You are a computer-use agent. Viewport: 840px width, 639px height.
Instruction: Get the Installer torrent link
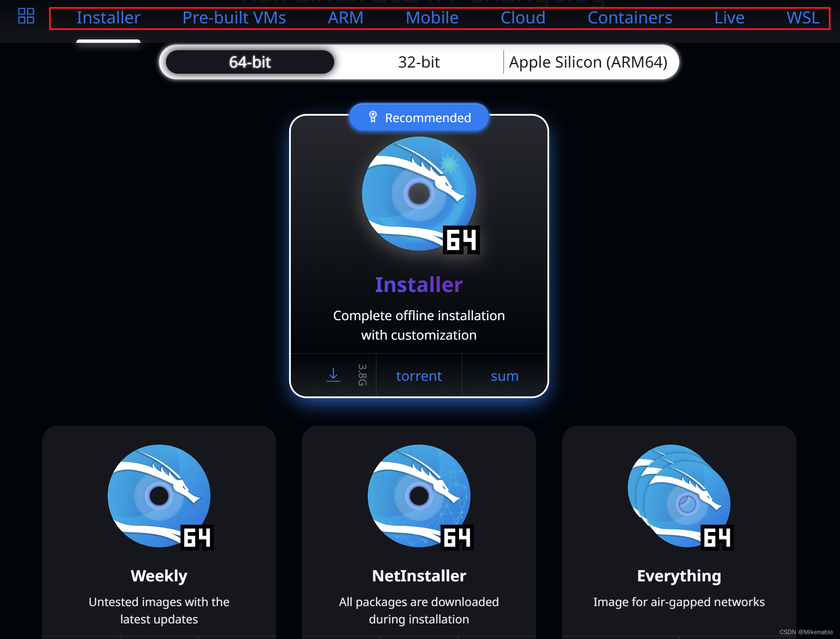point(419,376)
